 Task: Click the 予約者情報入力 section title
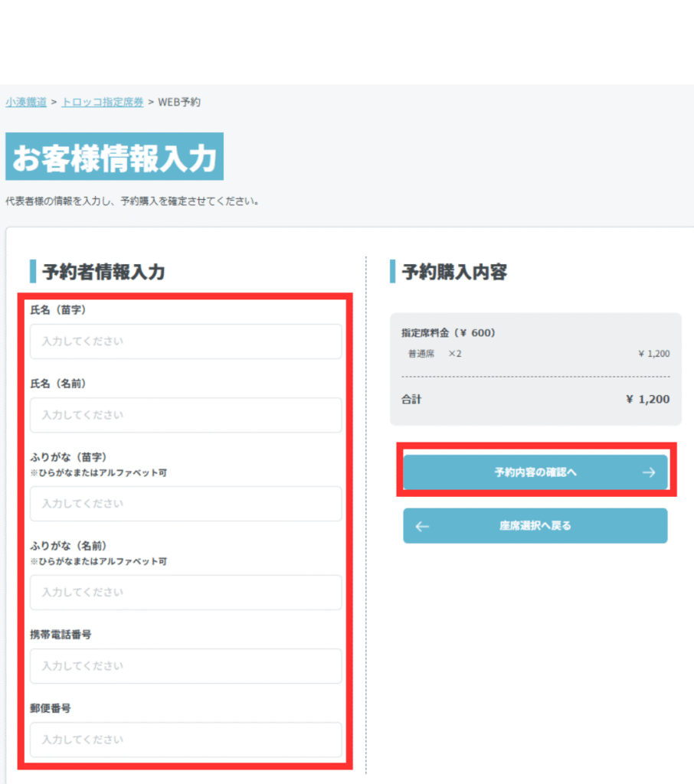103,272
